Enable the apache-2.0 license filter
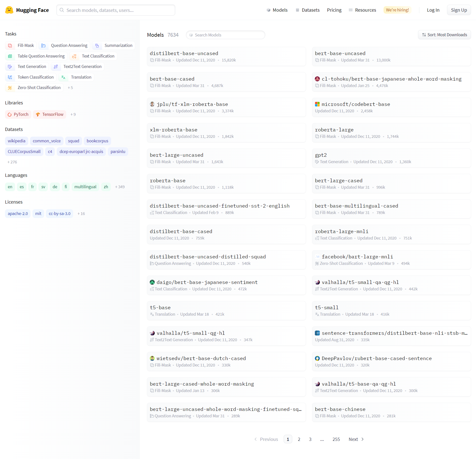This screenshot has width=476, height=459. coord(18,214)
